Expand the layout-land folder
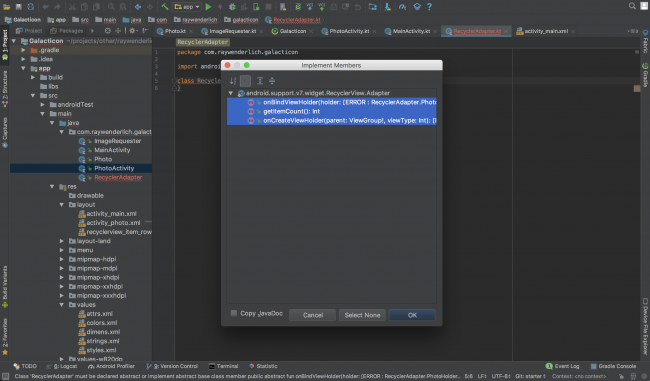Viewport: 650px width, 381px height. click(62, 241)
